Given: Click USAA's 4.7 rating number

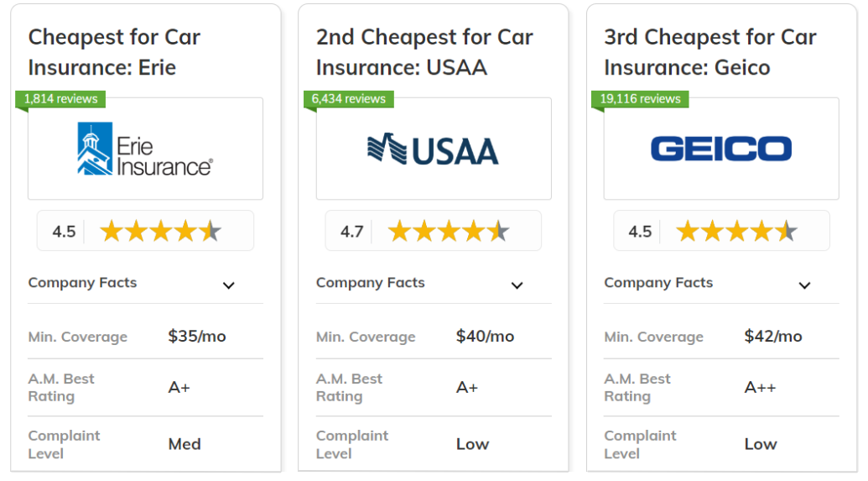Looking at the screenshot, I should [x=351, y=232].
